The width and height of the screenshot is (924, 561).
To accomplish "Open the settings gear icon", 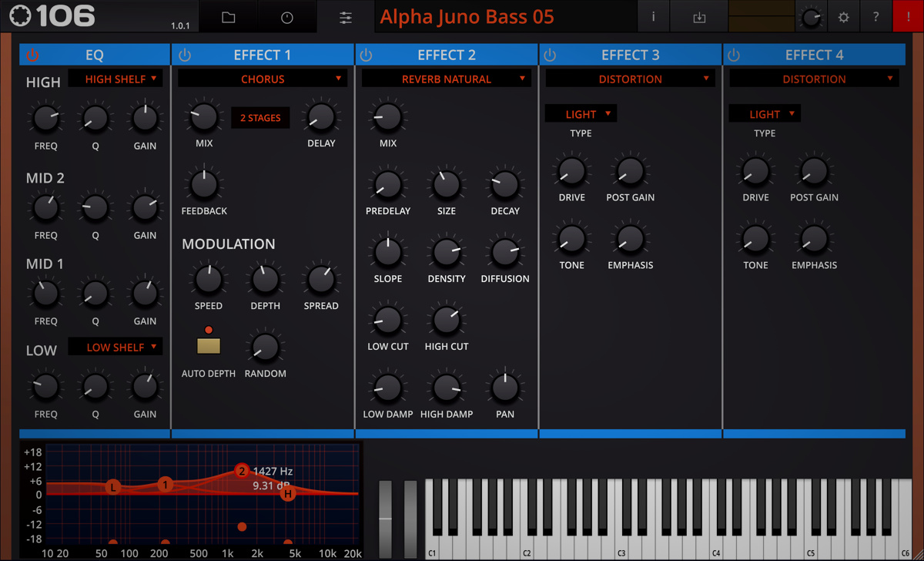I will (x=843, y=16).
